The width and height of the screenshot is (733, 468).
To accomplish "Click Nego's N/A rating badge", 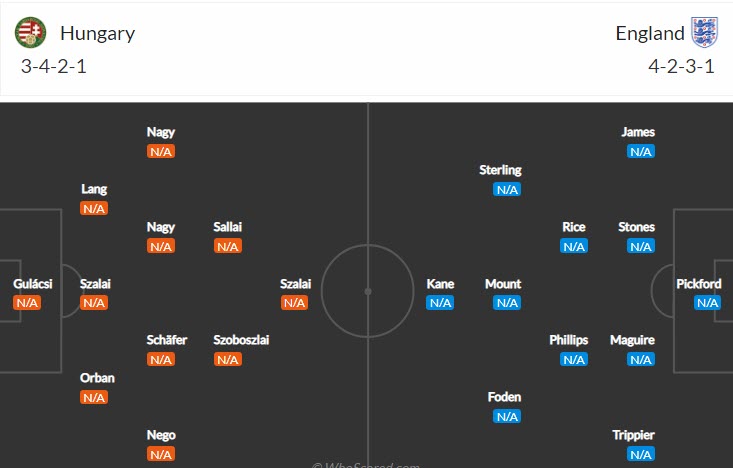I will click(161, 454).
